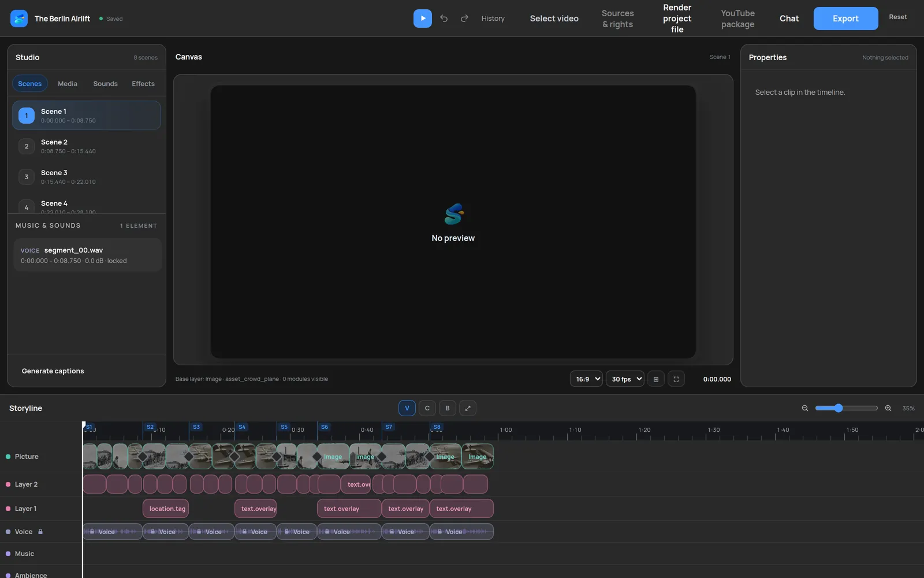
Task: Select the location.tag clip on Layer 1
Action: pos(166,509)
